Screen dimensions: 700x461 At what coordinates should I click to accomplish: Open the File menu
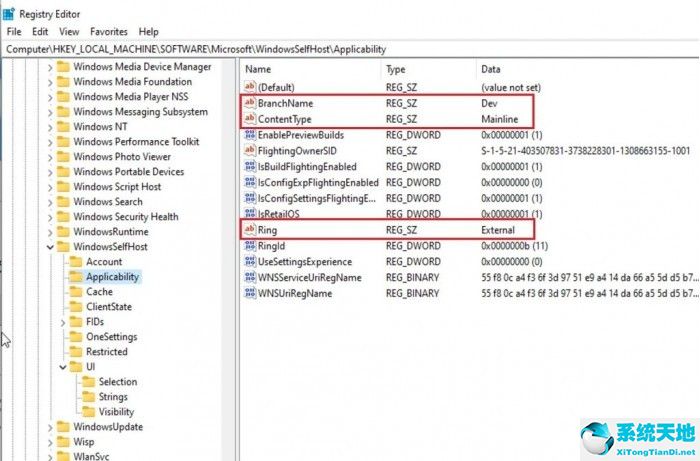(x=14, y=32)
